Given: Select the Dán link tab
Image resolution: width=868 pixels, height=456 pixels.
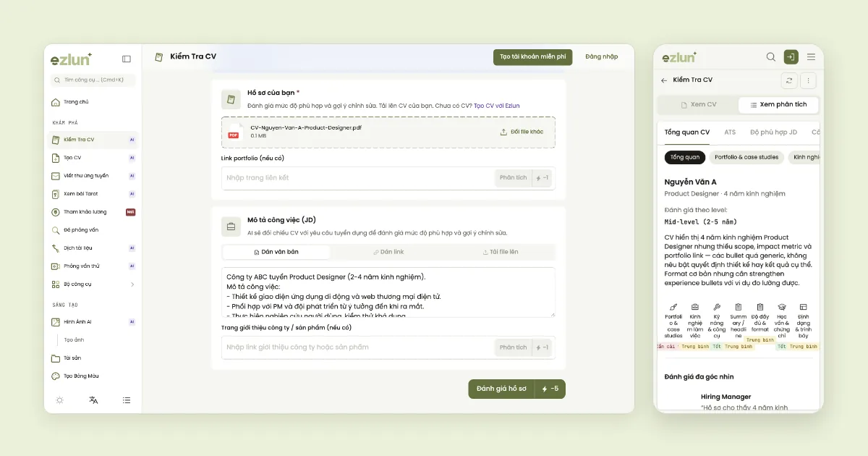Looking at the screenshot, I should 388,252.
